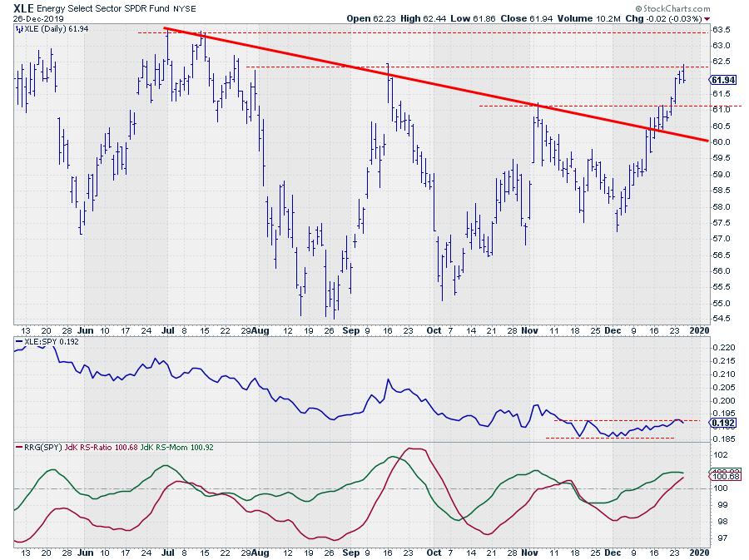Click the NYSE exchange label

[x=185, y=8]
